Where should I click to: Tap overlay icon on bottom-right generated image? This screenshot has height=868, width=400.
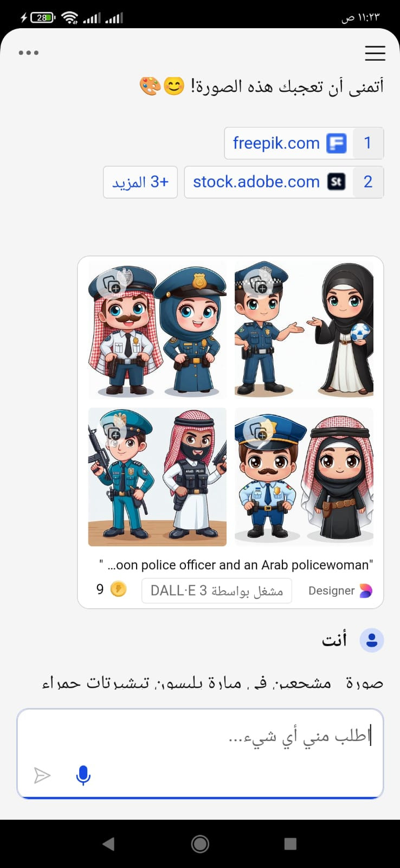coord(258,433)
